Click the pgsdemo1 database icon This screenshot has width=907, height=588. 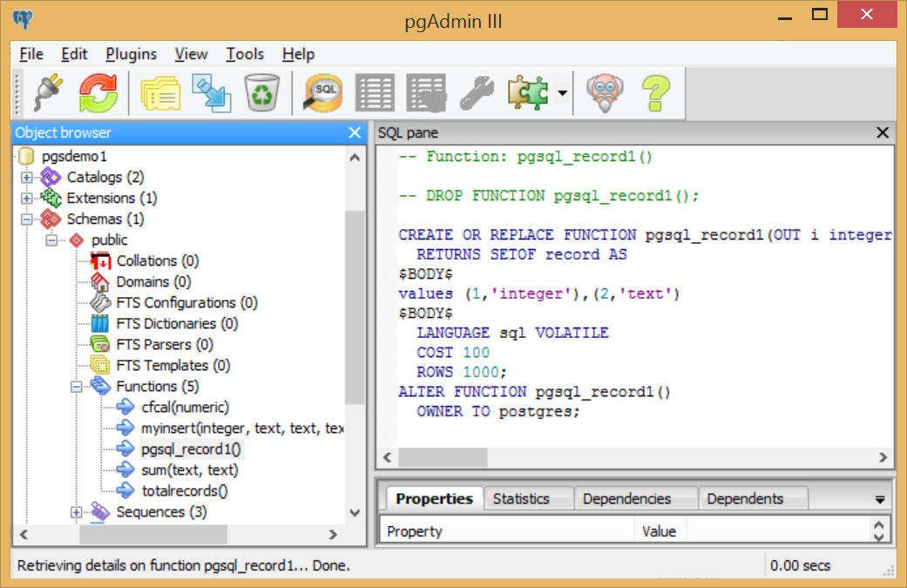pyautogui.click(x=26, y=156)
